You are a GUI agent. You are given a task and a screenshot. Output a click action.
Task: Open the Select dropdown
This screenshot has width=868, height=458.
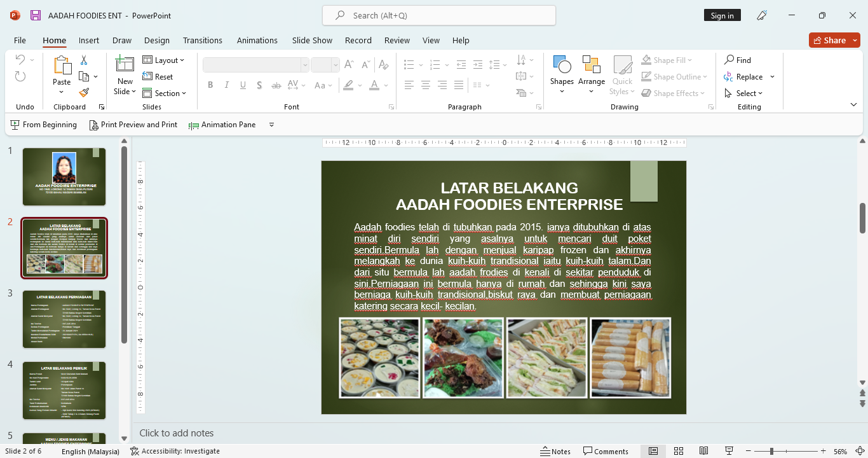(x=743, y=93)
